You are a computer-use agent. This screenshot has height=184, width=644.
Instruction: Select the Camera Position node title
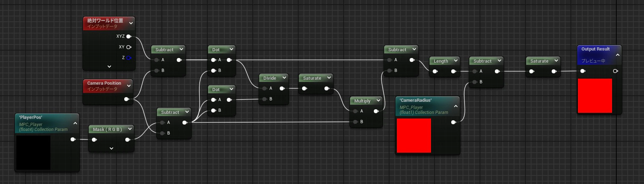[104, 83]
